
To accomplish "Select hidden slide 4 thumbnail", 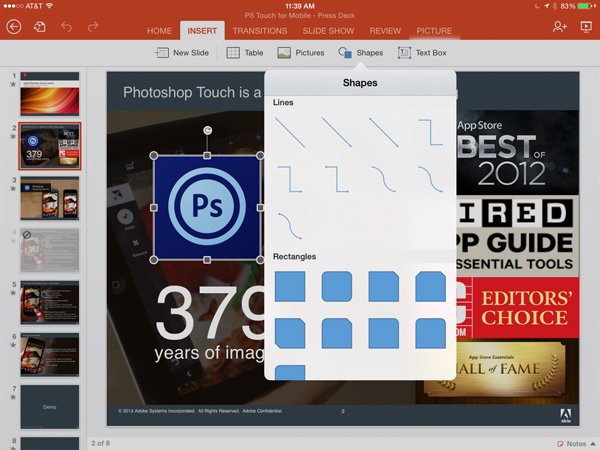I will [x=50, y=250].
